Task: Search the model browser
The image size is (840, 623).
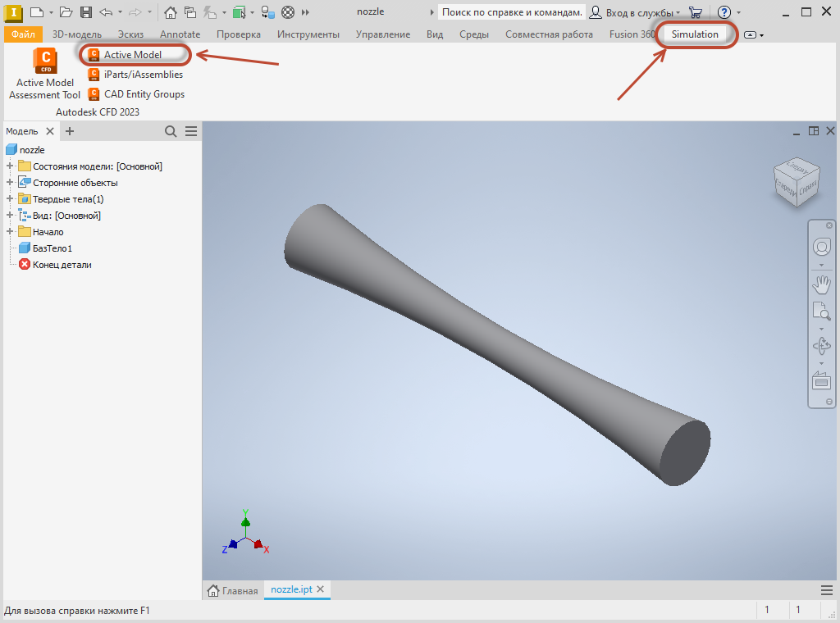Action: [171, 131]
